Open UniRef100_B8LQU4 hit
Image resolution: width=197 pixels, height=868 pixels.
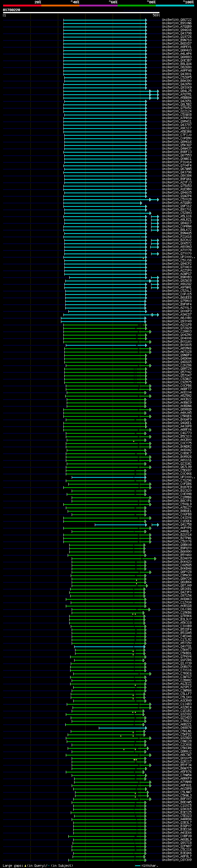coord(177,64)
